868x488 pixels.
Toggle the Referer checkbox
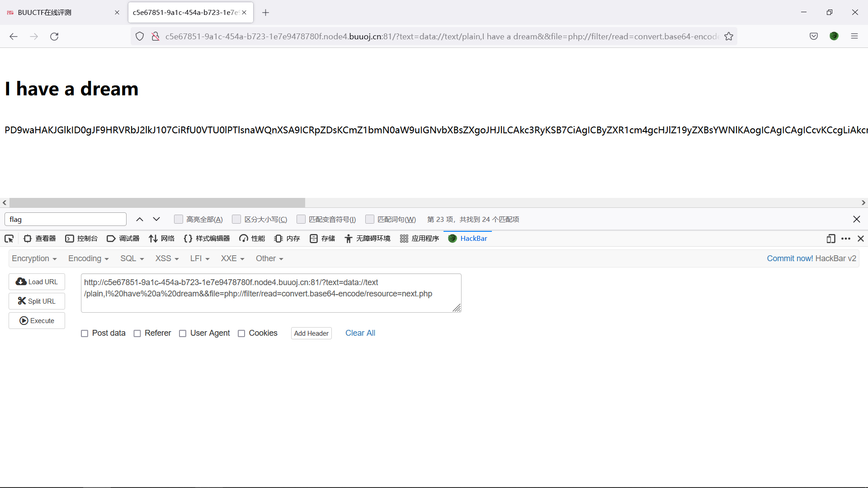137,333
